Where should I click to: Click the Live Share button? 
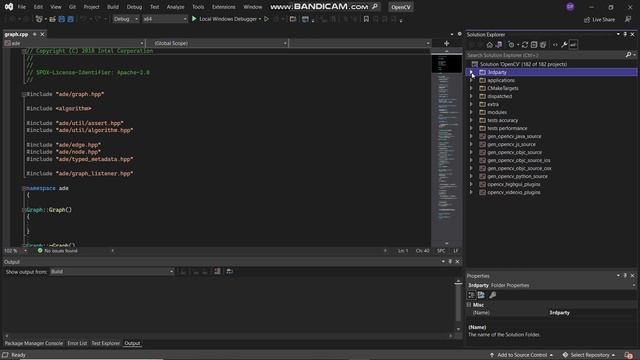[599, 20]
